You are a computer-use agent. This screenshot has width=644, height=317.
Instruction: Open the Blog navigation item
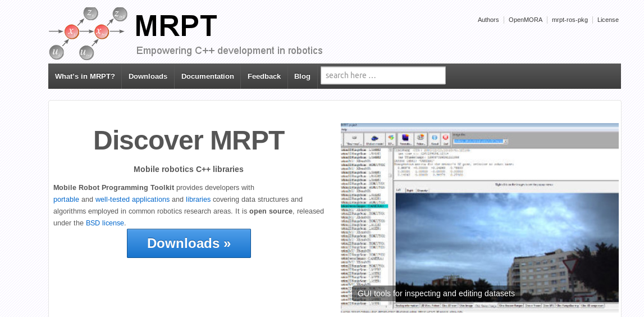coord(302,76)
